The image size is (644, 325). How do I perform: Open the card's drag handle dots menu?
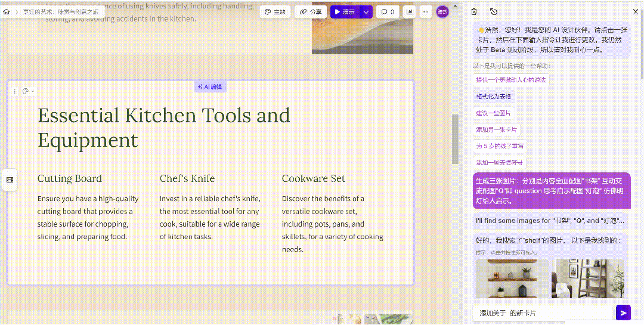15,91
